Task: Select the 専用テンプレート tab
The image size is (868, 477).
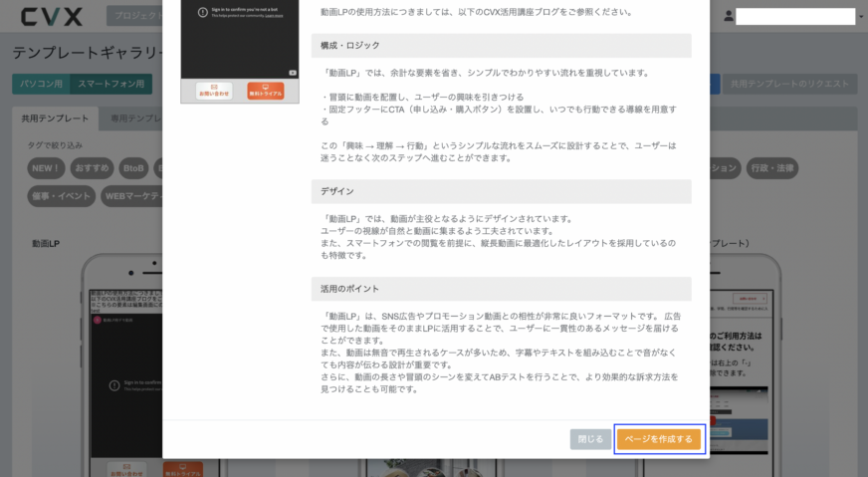Action: [133, 119]
